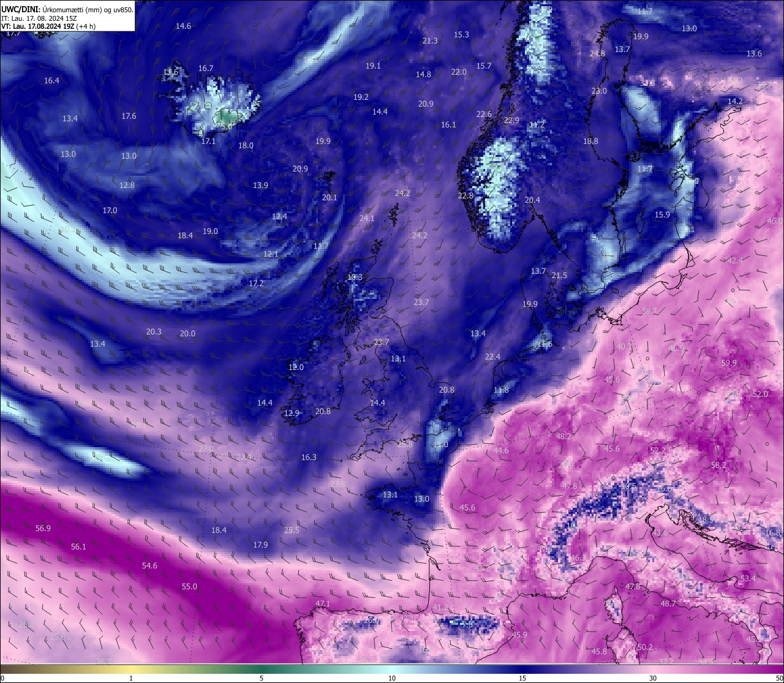This screenshot has height=683, width=784.
Task: Click the 48.7 value over Italy
Action: [668, 604]
